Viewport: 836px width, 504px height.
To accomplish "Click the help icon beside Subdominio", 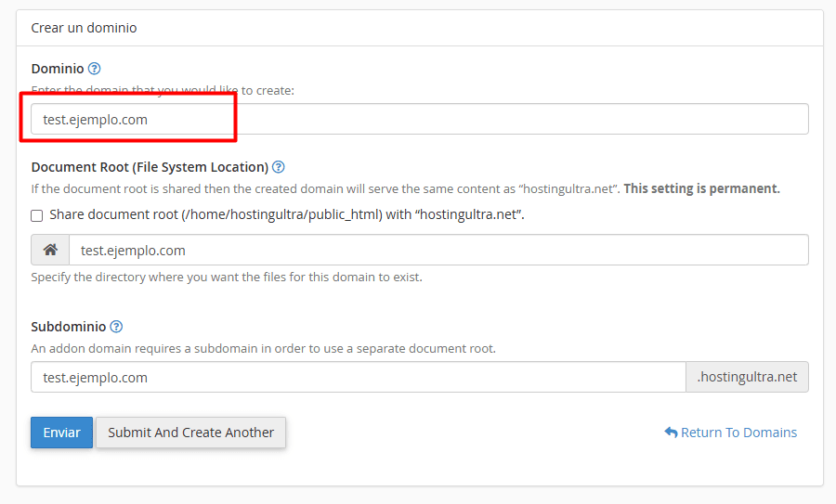I will pyautogui.click(x=116, y=327).
